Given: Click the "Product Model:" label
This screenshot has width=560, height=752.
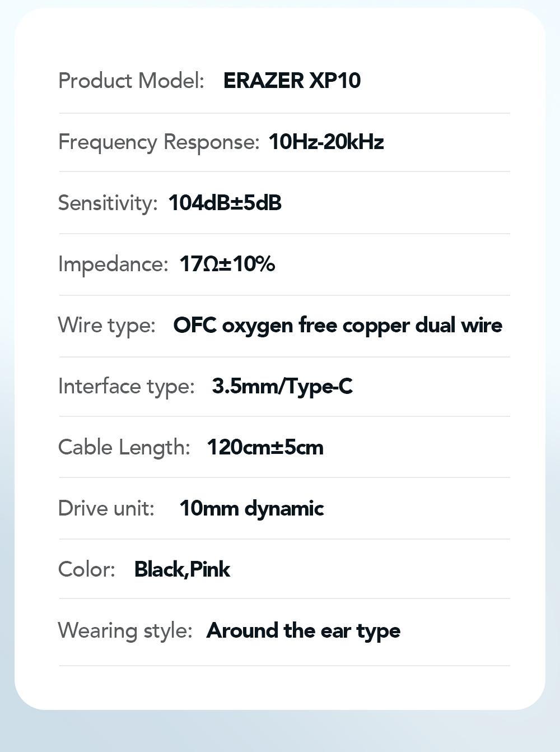Looking at the screenshot, I should pos(131,81).
